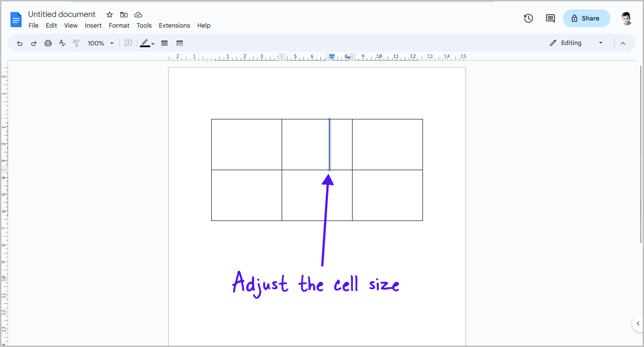The width and height of the screenshot is (644, 347).
Task: Open the Print icon
Action: (48, 43)
